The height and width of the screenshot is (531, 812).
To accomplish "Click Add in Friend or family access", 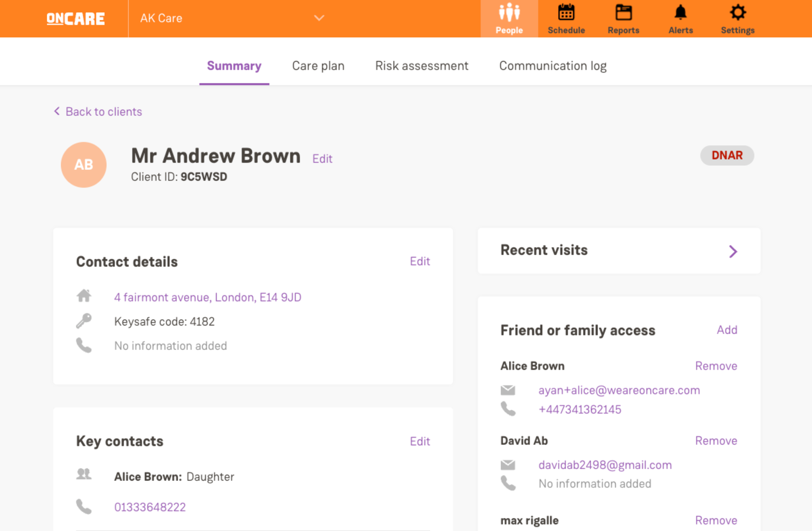I will [x=727, y=330].
